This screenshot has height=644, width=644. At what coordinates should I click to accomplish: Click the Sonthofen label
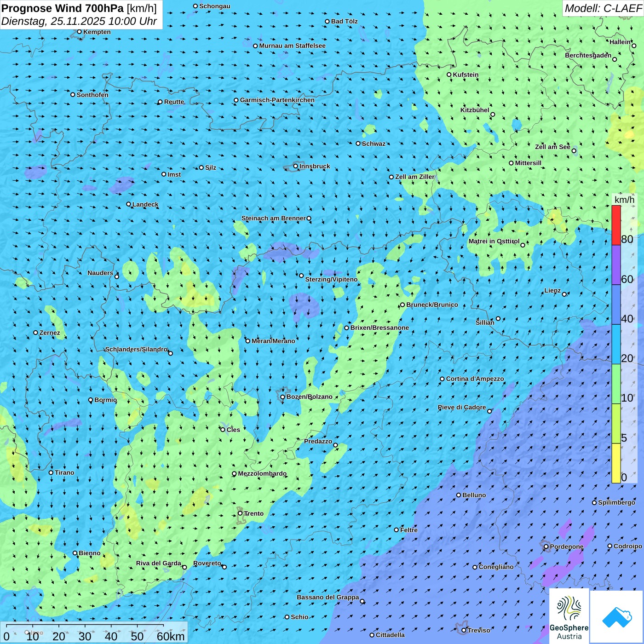(x=92, y=95)
